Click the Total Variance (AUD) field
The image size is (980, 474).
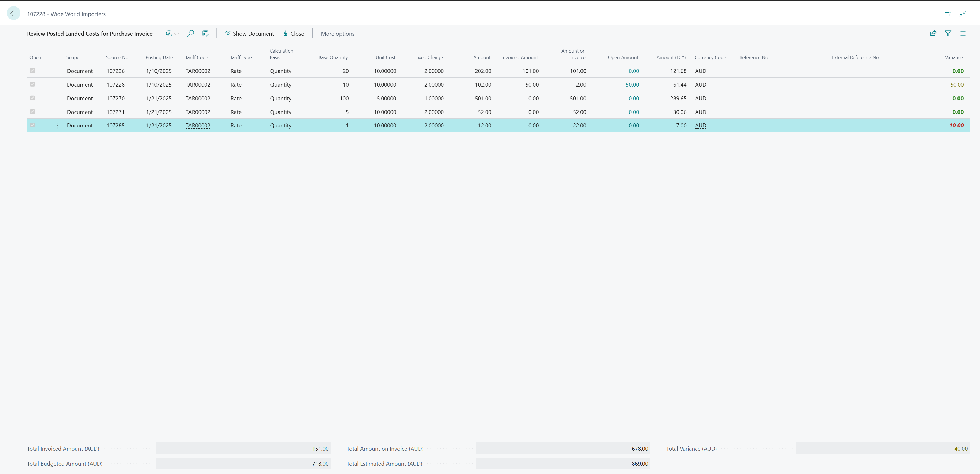tap(882, 449)
